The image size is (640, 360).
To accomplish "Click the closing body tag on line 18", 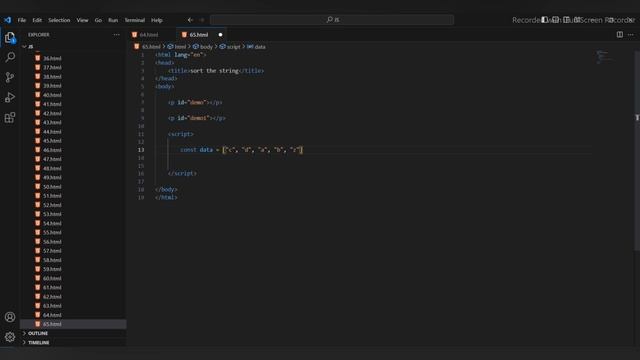I will pyautogui.click(x=167, y=189).
